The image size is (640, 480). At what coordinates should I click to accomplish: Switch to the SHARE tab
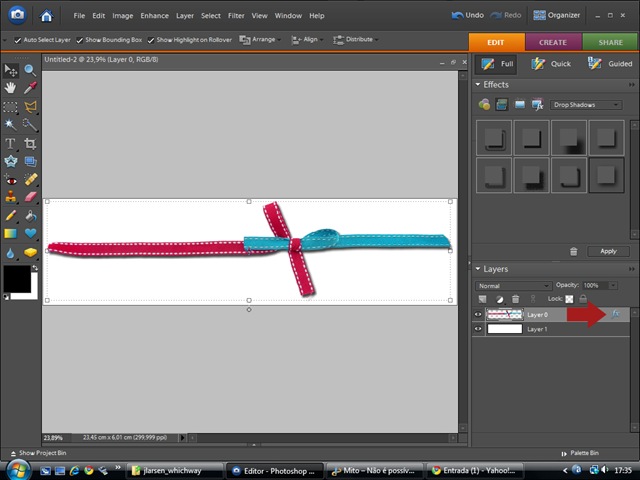(610, 42)
